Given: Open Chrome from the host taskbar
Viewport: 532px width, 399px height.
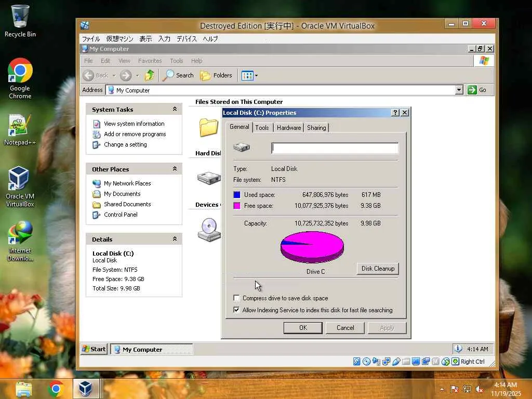Looking at the screenshot, I should (x=56, y=389).
